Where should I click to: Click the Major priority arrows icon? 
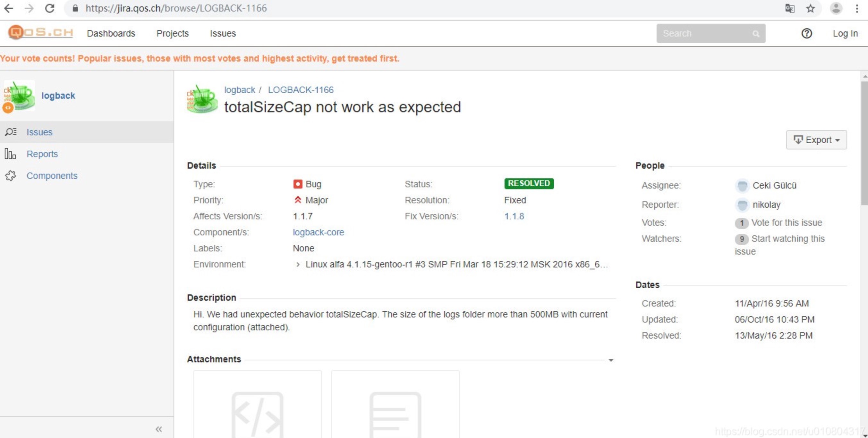coord(298,200)
